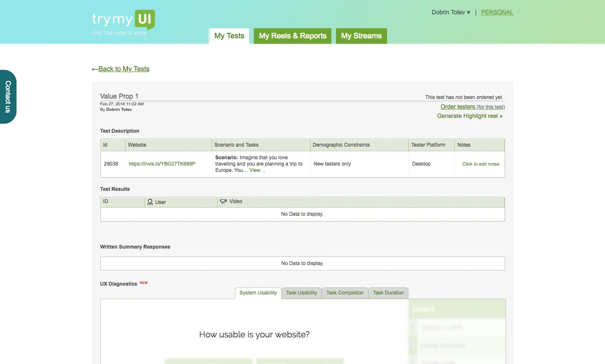This screenshot has height=364, width=605.
Task: Click the How usable is your website? heading
Action: (254, 335)
